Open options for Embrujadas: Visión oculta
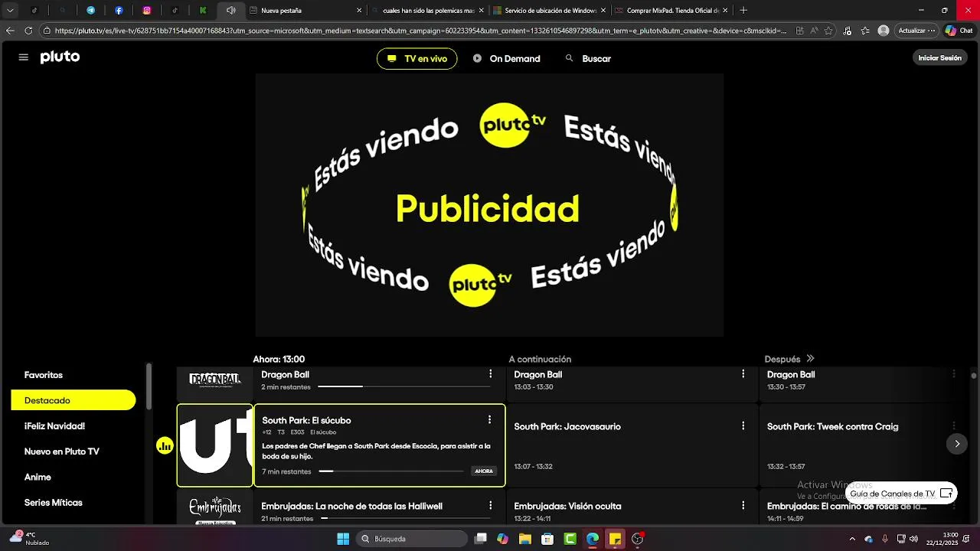The height and width of the screenshot is (551, 980). (x=743, y=505)
